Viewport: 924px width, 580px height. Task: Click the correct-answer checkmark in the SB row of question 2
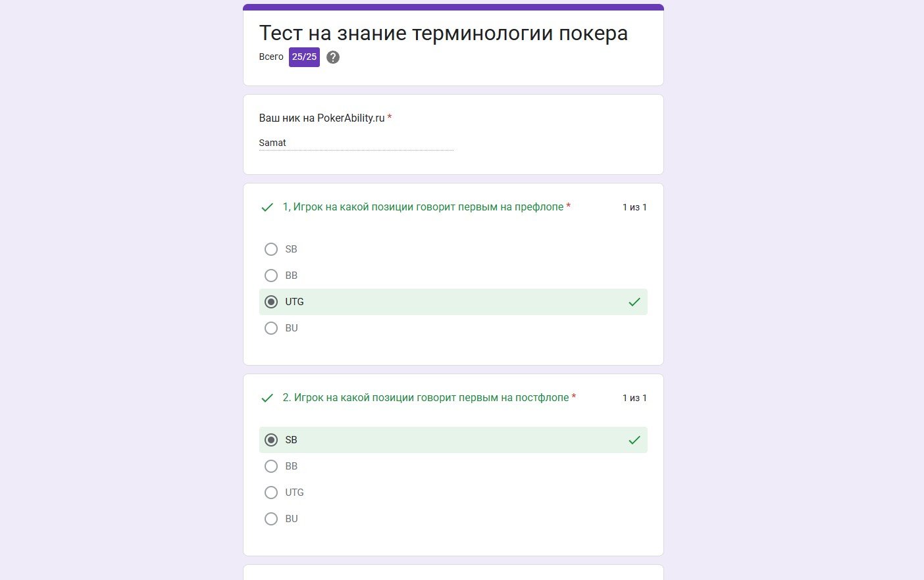(634, 440)
